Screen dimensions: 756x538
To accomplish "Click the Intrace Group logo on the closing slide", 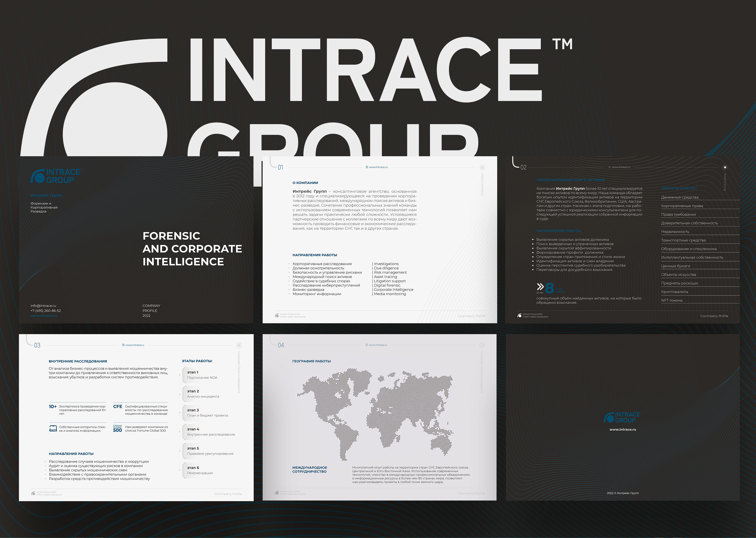I will [x=622, y=417].
